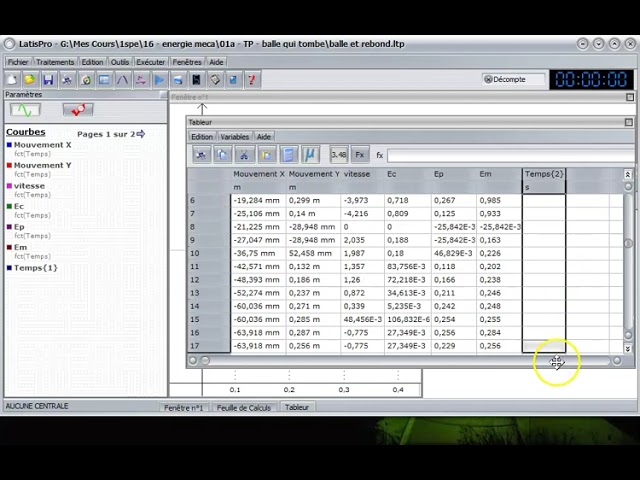Click the small blue square toolbar icon
640x480 pixels.
tap(233, 80)
